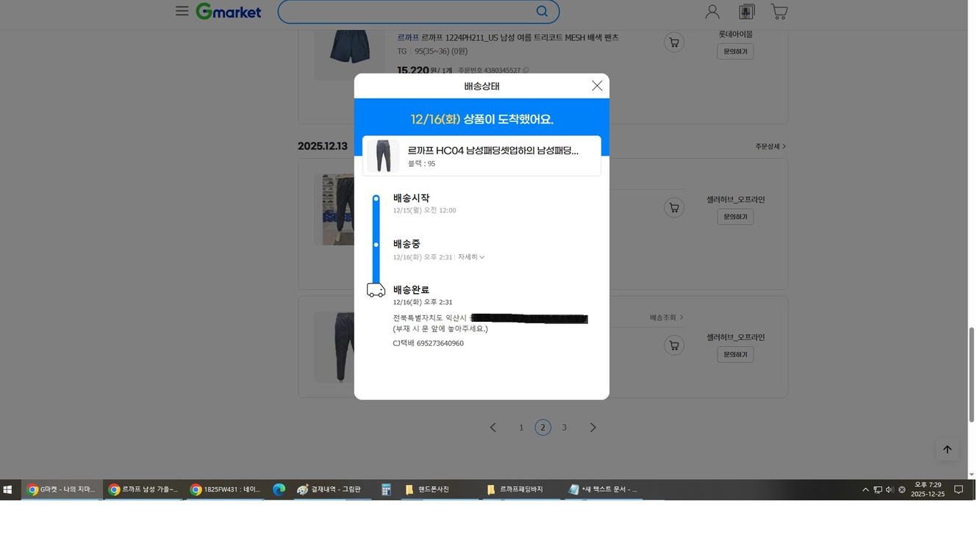Open the recently viewed items icon

[x=746, y=12]
